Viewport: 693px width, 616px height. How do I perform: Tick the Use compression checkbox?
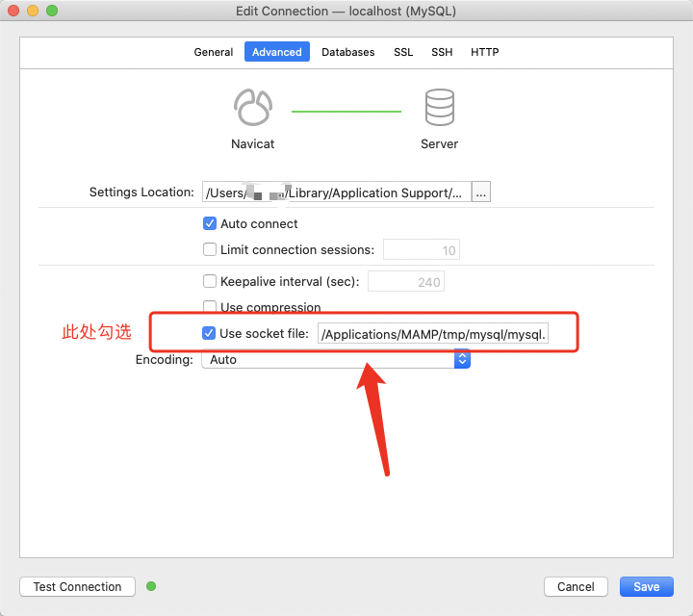pyautogui.click(x=210, y=306)
